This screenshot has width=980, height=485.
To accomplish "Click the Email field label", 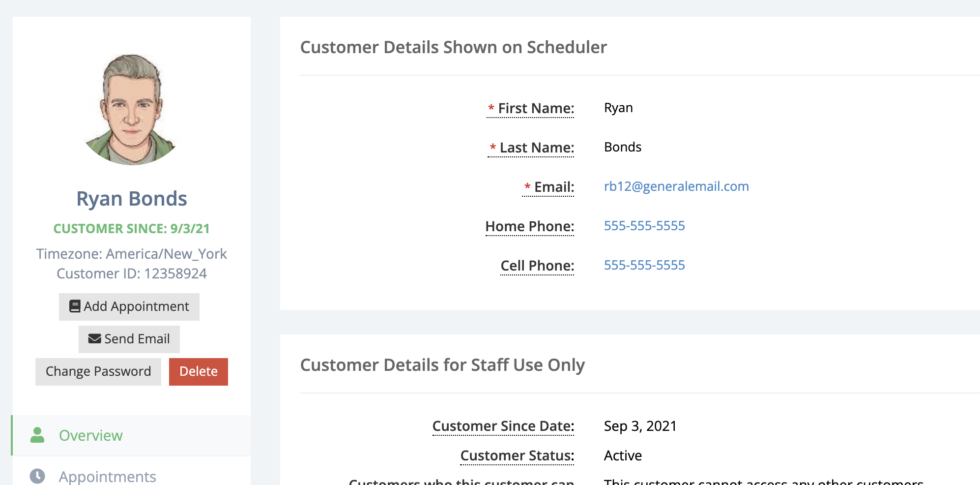I will (554, 187).
